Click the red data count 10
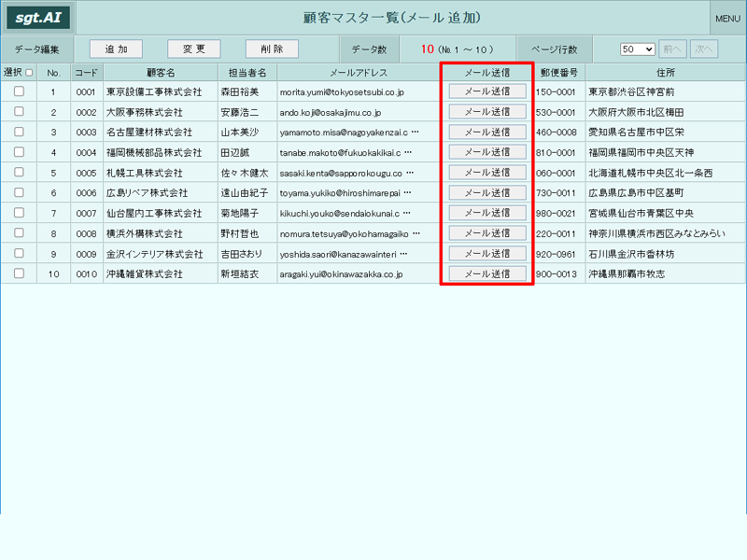747x560 pixels. pos(428,49)
